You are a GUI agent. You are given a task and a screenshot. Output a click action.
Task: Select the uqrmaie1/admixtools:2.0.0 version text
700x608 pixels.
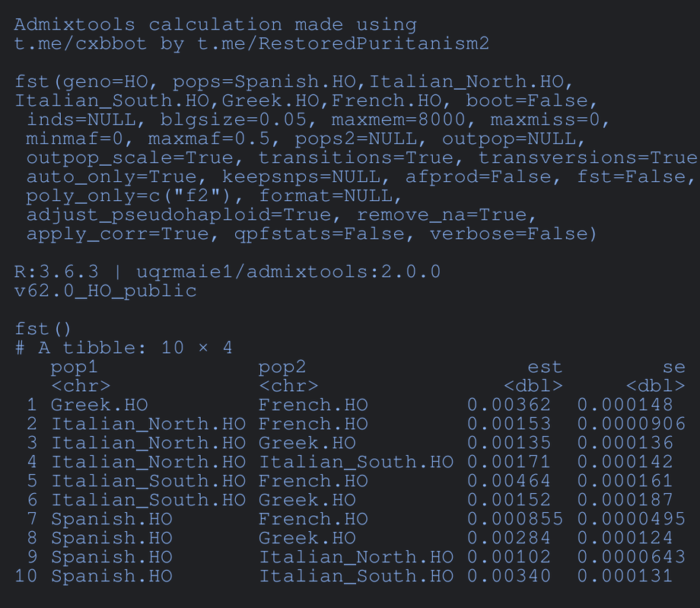(288, 272)
